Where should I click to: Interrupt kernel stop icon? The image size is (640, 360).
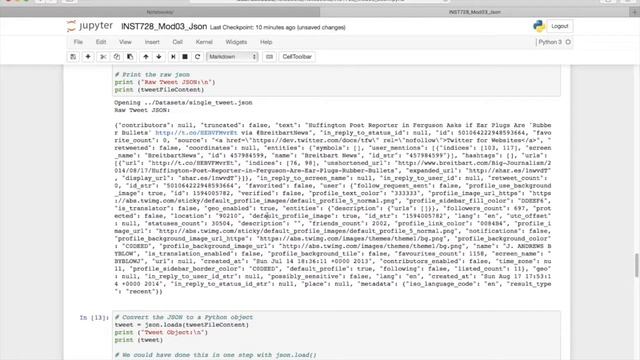click(185, 57)
